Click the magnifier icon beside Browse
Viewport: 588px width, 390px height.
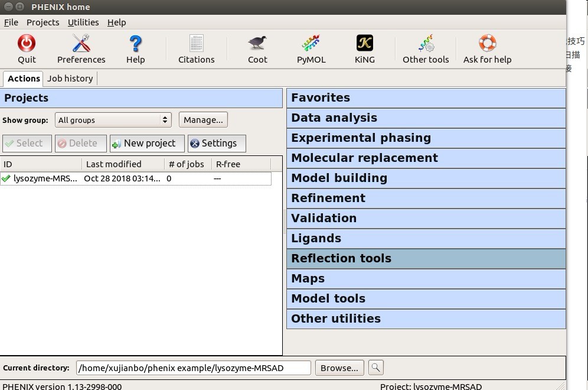click(375, 368)
